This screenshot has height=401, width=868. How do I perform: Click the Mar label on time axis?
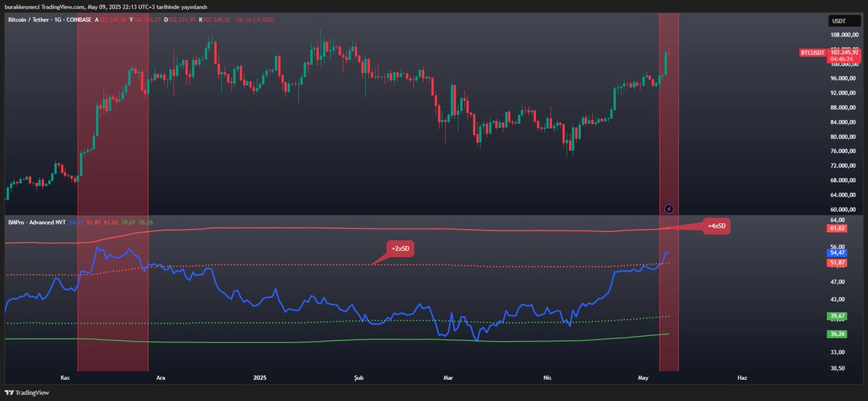click(x=448, y=377)
